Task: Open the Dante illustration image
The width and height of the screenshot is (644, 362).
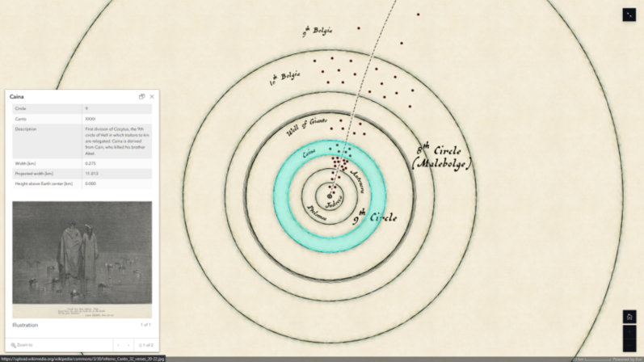Action: point(82,259)
